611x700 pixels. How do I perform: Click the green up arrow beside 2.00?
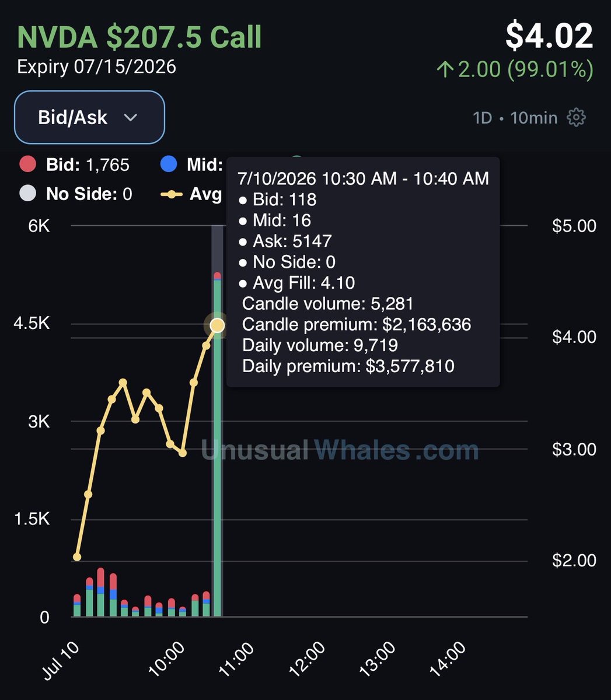pos(445,70)
